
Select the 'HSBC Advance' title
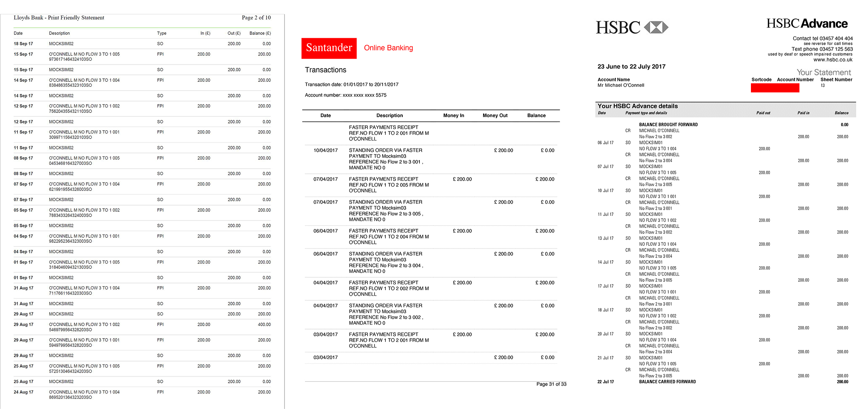click(x=807, y=23)
